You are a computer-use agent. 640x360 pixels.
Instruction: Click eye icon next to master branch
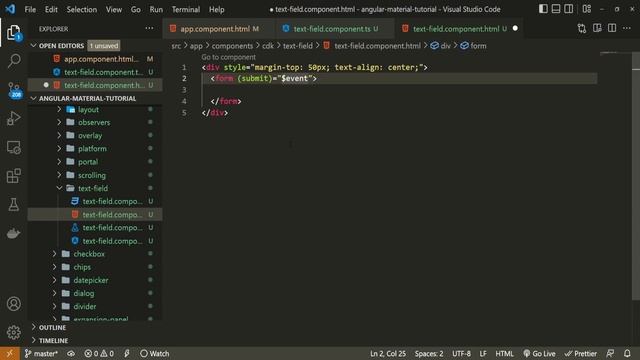[x=71, y=353]
